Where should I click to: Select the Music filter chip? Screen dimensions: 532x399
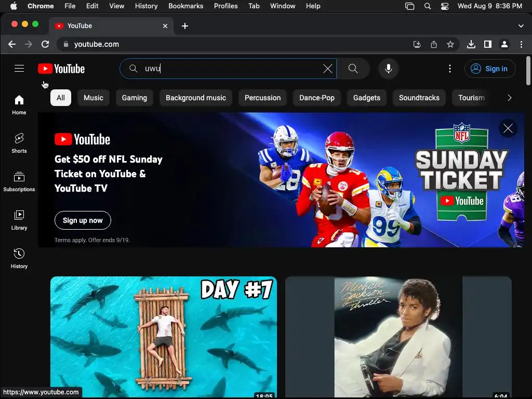coord(94,98)
